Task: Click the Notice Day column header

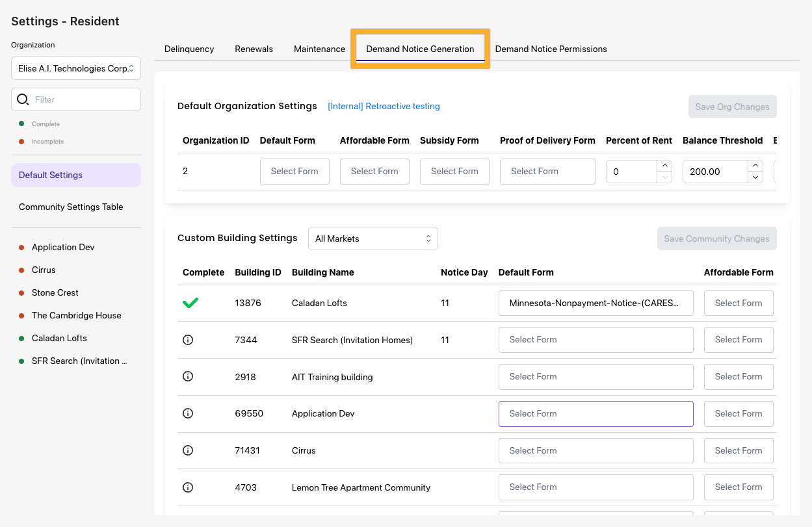Action: click(x=464, y=272)
